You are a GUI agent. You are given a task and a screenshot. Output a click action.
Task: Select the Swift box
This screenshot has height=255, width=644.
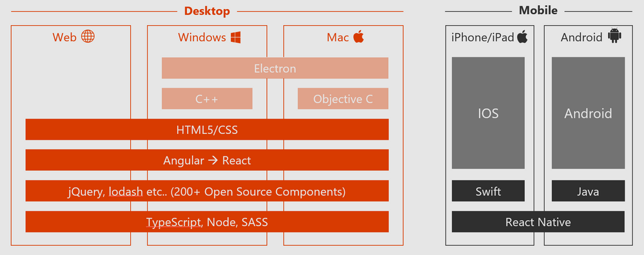pyautogui.click(x=489, y=191)
